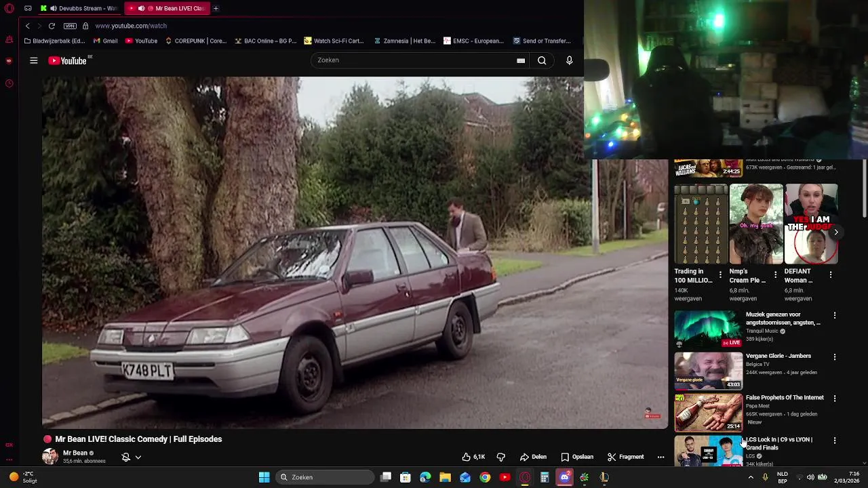Click the Fragment clip button
868x488 pixels.
pos(625,457)
